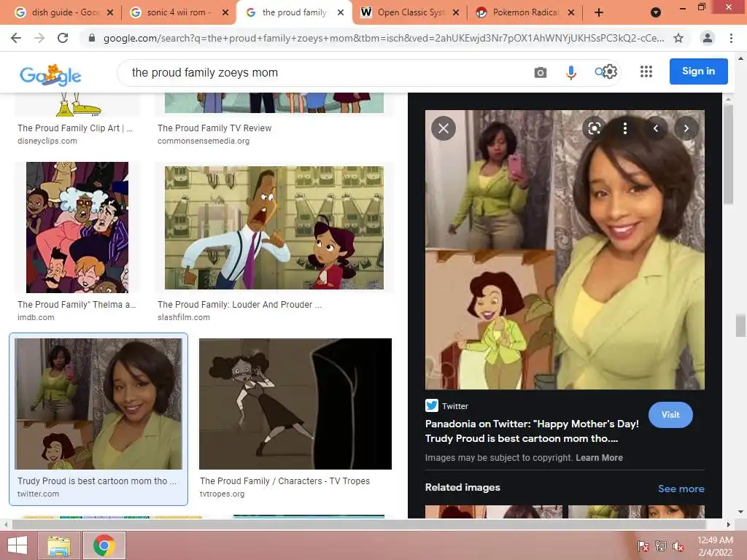Open File Explorer from taskbar
The width and height of the screenshot is (747, 560).
[59, 545]
